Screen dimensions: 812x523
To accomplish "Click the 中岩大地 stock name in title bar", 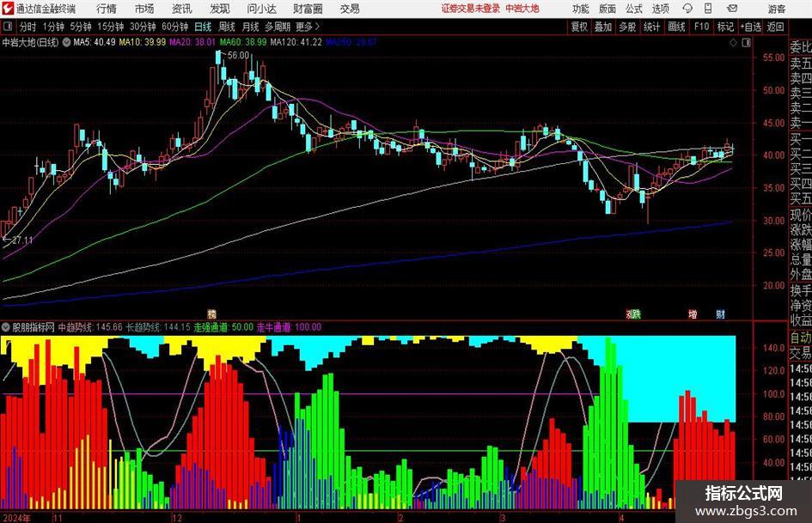I will click(x=522, y=9).
